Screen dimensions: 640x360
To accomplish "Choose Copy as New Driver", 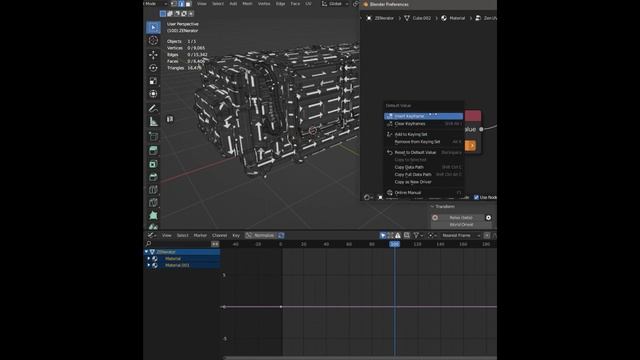I will (423, 182).
